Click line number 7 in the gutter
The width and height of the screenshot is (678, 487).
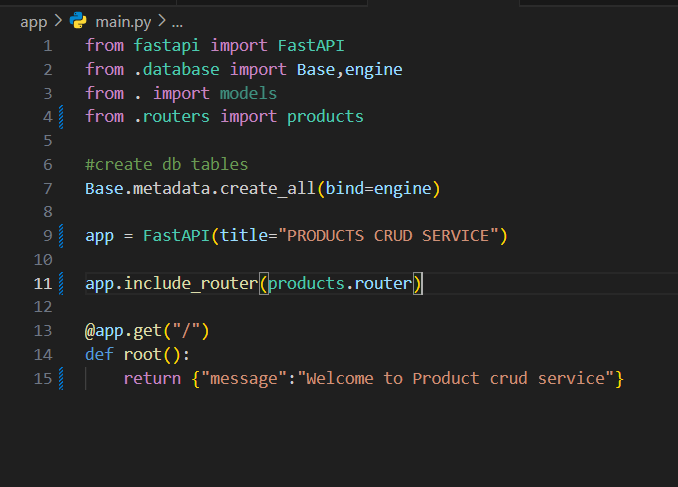point(46,188)
